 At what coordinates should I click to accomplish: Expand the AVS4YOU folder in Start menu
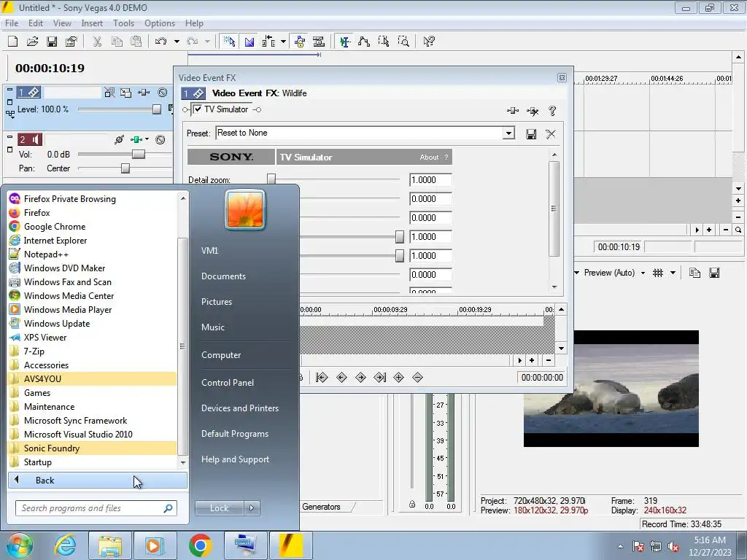point(92,379)
